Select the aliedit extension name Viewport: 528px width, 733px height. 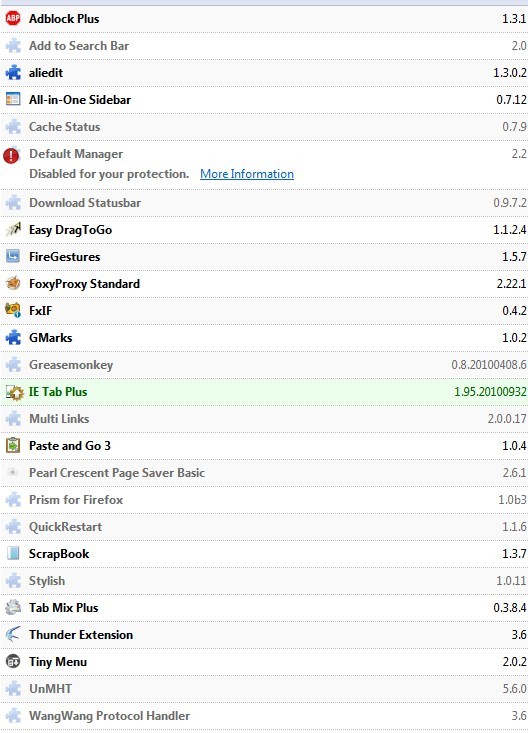coord(46,73)
